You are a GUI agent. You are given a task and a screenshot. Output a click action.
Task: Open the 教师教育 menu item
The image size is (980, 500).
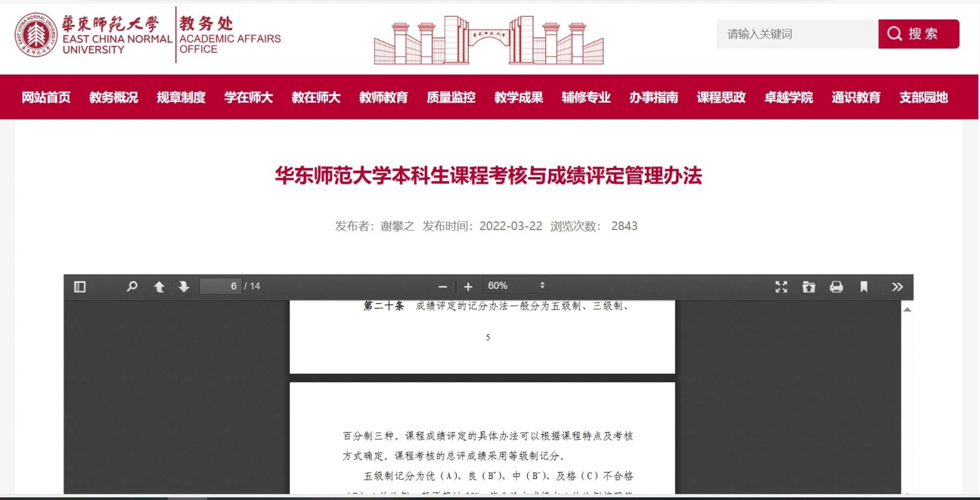point(384,97)
